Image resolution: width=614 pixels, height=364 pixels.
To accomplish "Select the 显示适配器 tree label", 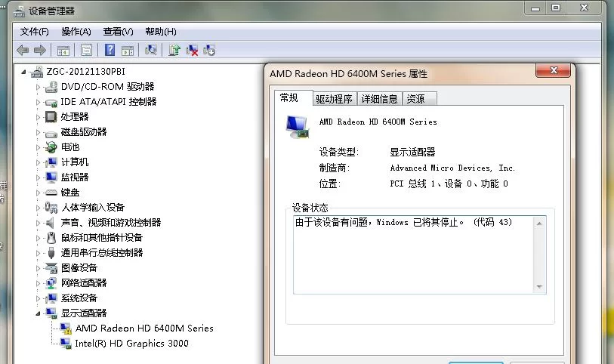I will click(x=84, y=313).
